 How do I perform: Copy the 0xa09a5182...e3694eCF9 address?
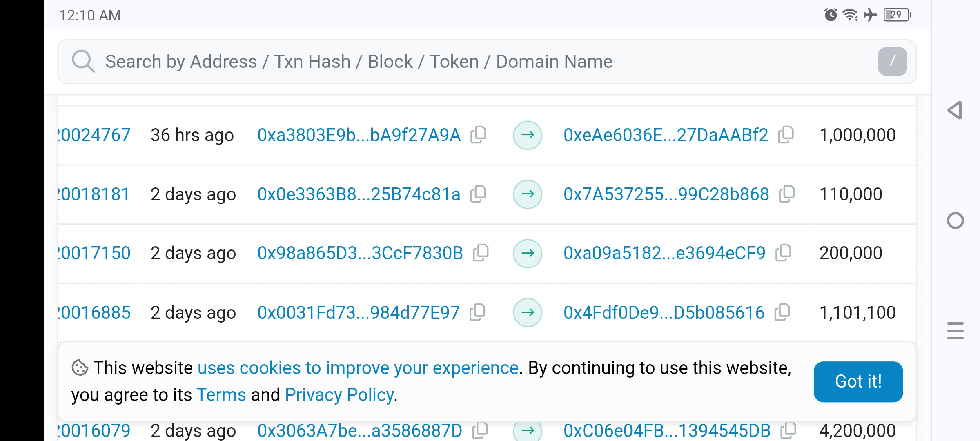(784, 253)
